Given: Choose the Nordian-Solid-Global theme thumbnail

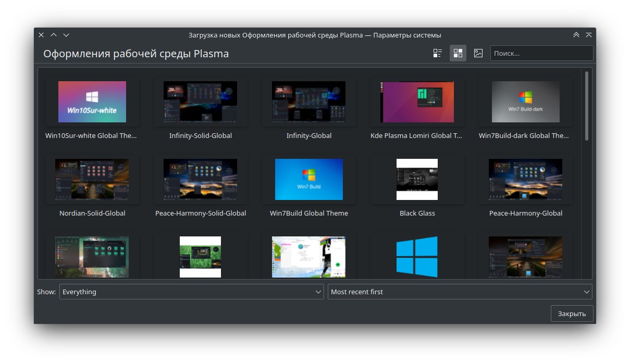Looking at the screenshot, I should (x=92, y=180).
